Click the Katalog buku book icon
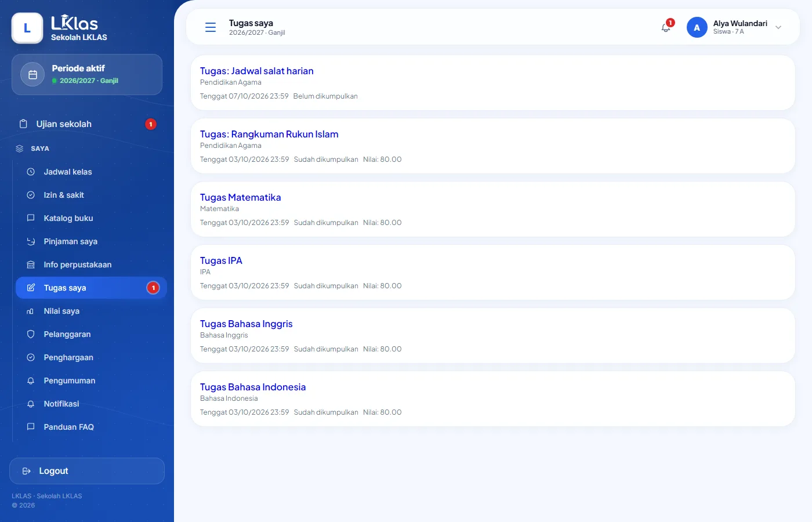Viewport: 812px width, 522px height. tap(31, 218)
